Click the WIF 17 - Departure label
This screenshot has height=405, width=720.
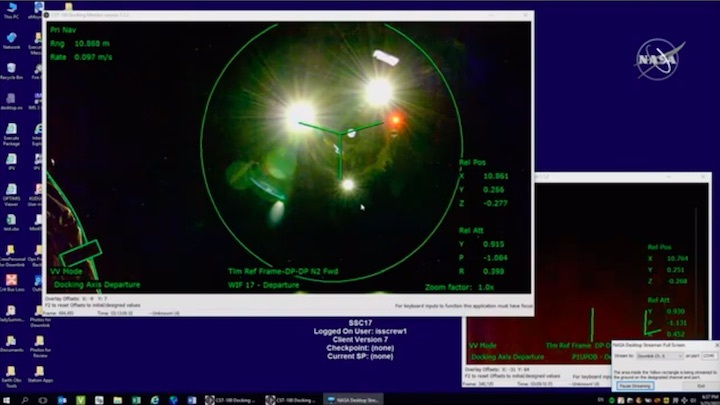(x=264, y=285)
